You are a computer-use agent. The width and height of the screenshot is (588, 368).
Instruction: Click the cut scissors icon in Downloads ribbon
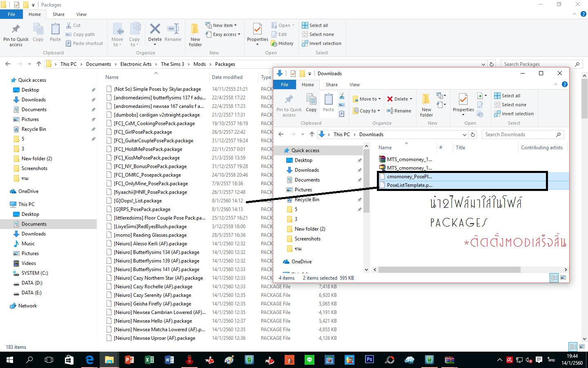pos(342,96)
